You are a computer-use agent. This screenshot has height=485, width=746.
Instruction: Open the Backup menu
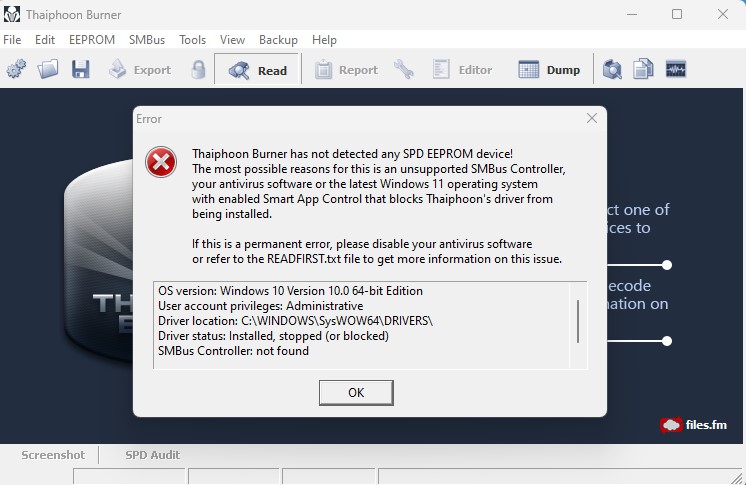tap(278, 40)
